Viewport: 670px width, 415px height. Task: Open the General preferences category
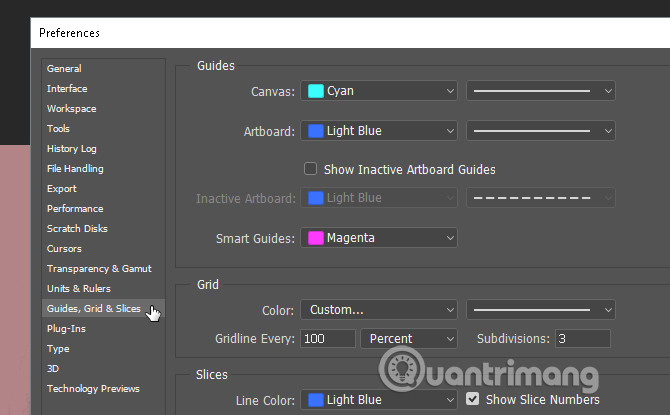64,69
